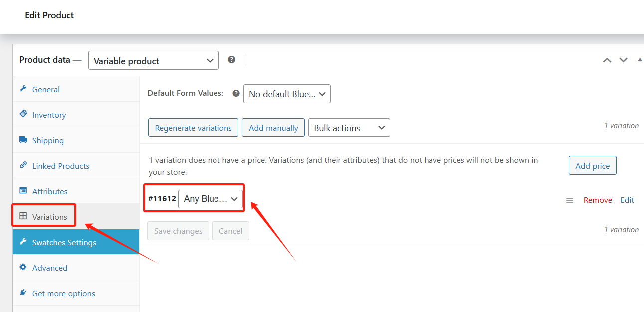Click the Linked Products chain icon
The image size is (644, 312).
coord(23,165)
